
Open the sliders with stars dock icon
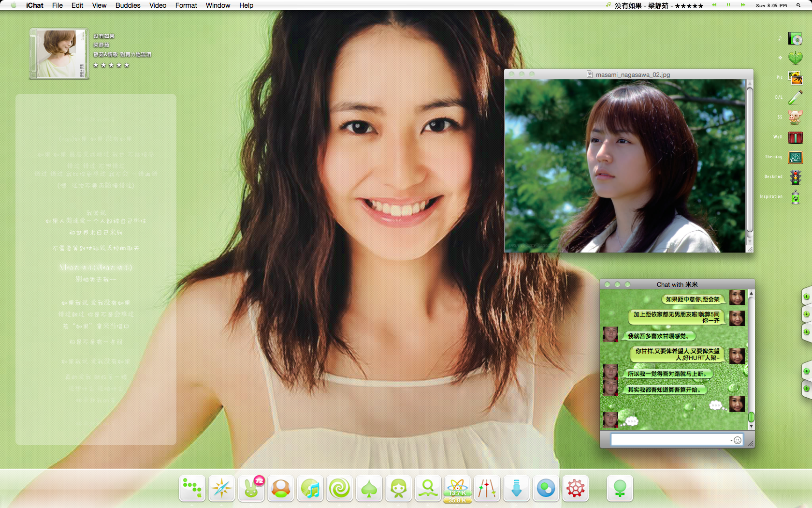click(487, 488)
